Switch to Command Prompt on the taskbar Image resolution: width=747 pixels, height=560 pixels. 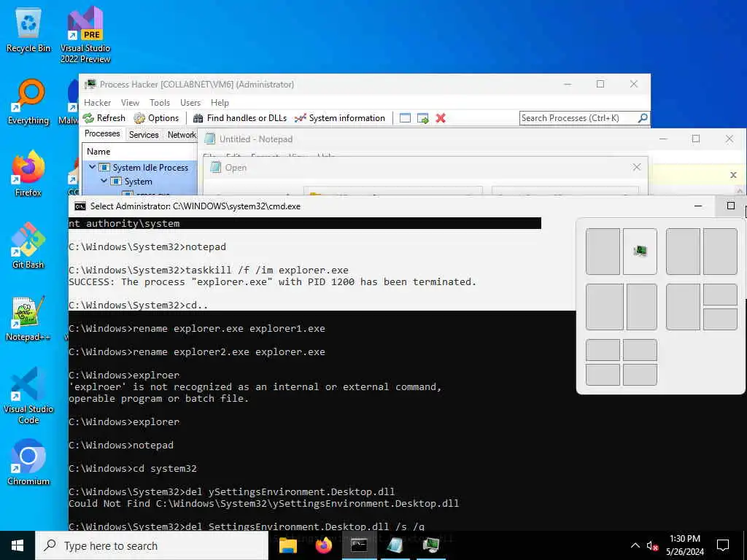[x=359, y=545]
